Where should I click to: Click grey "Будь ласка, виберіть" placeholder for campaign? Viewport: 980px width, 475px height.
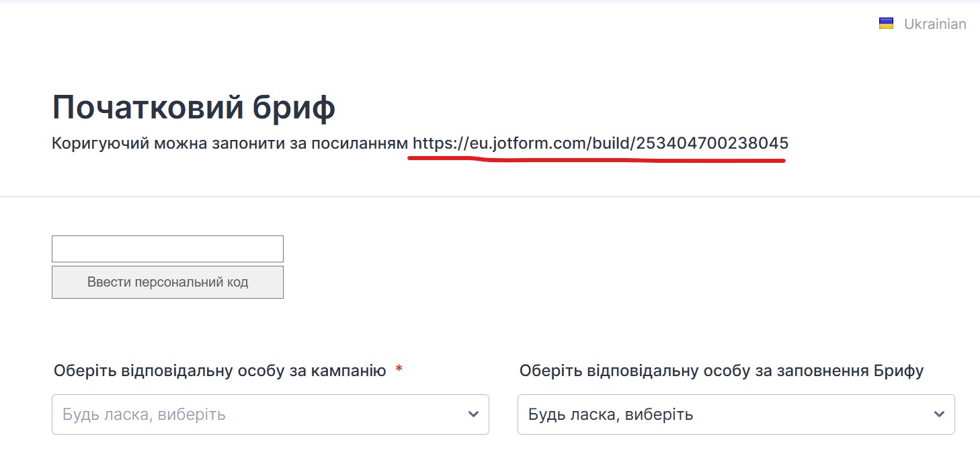click(x=144, y=414)
